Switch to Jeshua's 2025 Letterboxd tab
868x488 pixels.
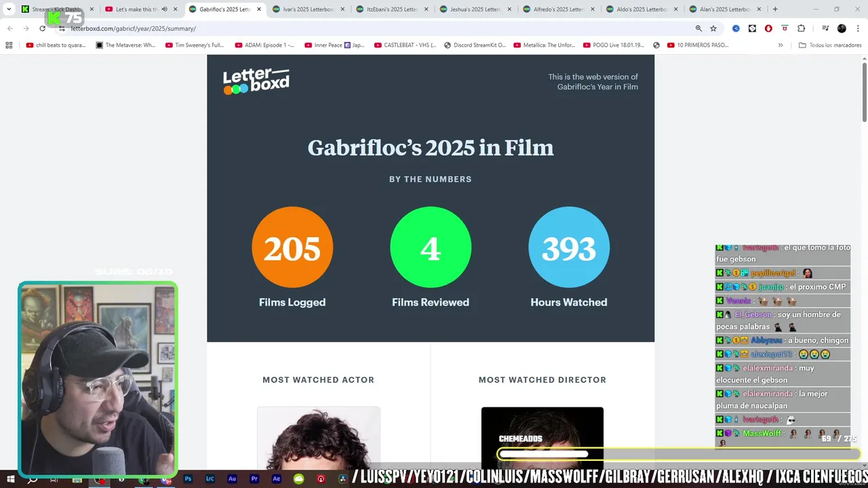(477, 9)
